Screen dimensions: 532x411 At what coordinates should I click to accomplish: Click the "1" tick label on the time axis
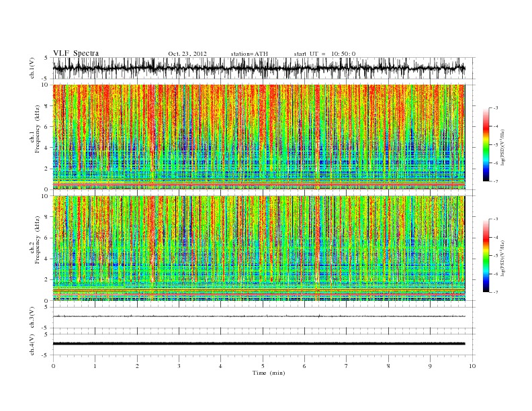pyautogui.click(x=95, y=366)
